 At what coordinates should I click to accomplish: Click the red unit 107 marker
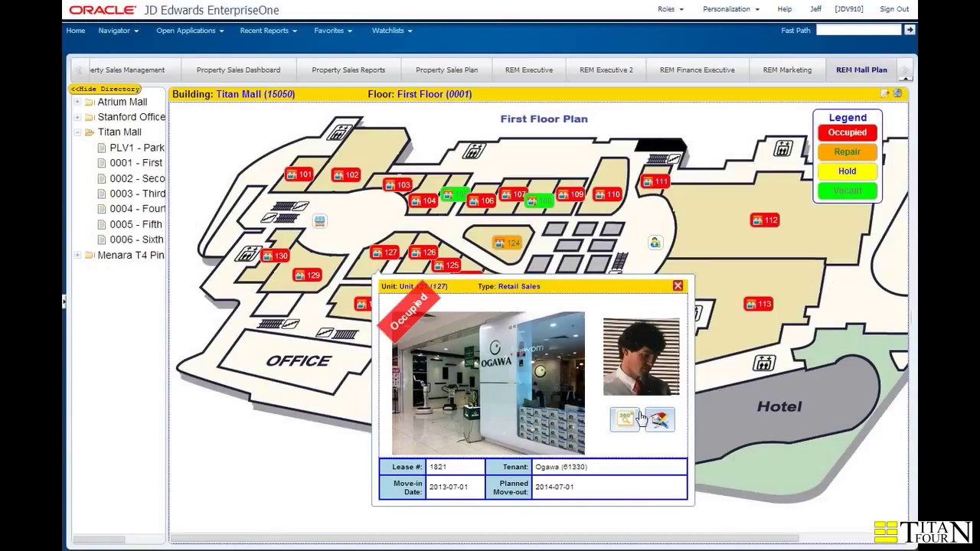pos(513,194)
